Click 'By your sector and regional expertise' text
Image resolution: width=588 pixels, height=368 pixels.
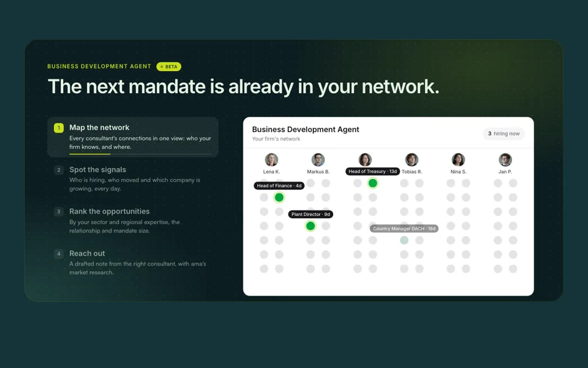pos(124,226)
